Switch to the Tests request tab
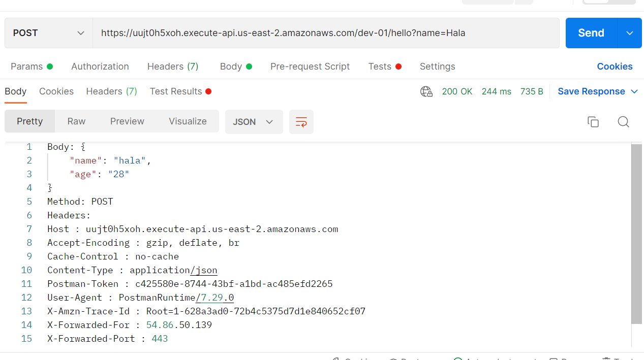The image size is (644, 360). [x=380, y=67]
